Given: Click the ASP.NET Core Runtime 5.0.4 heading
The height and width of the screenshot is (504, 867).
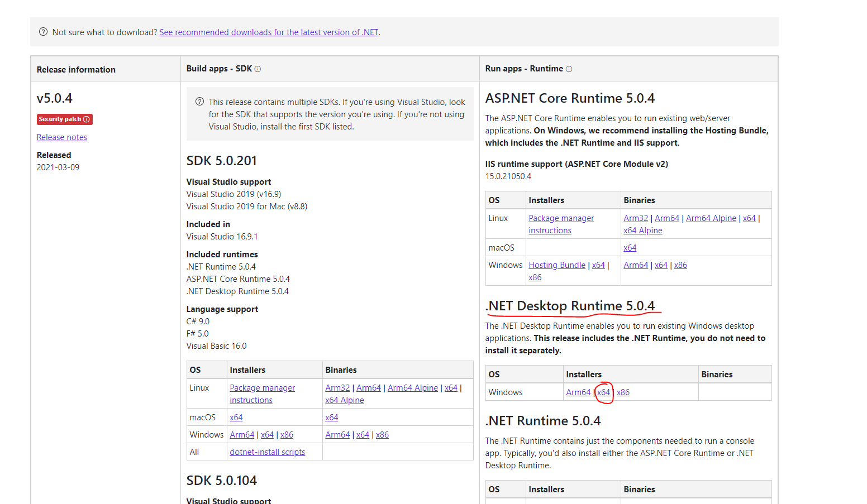Looking at the screenshot, I should pyautogui.click(x=570, y=98).
